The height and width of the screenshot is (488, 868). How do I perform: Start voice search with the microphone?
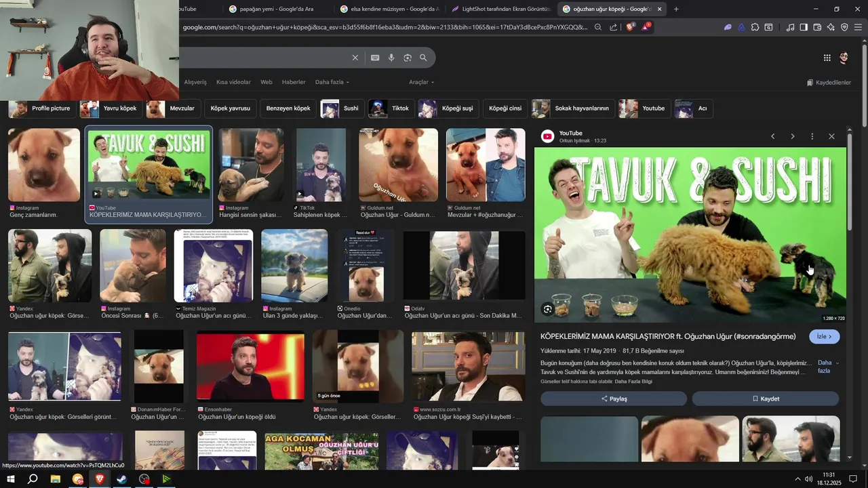tap(391, 58)
